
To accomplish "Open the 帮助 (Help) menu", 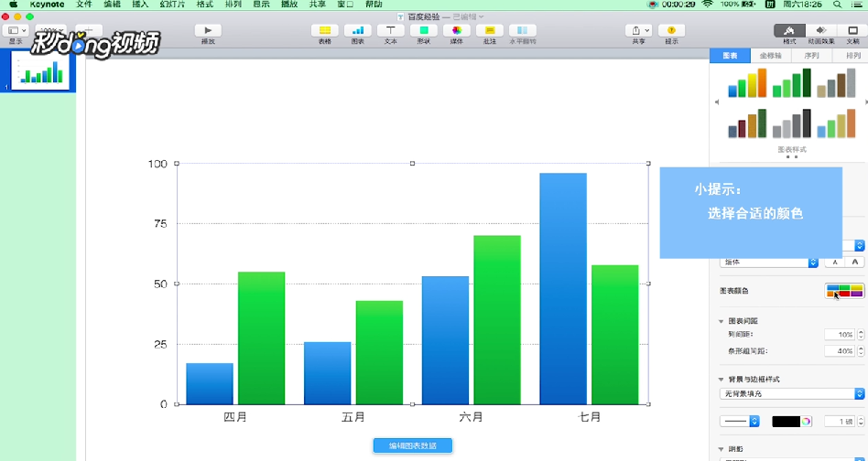I will coord(374,4).
